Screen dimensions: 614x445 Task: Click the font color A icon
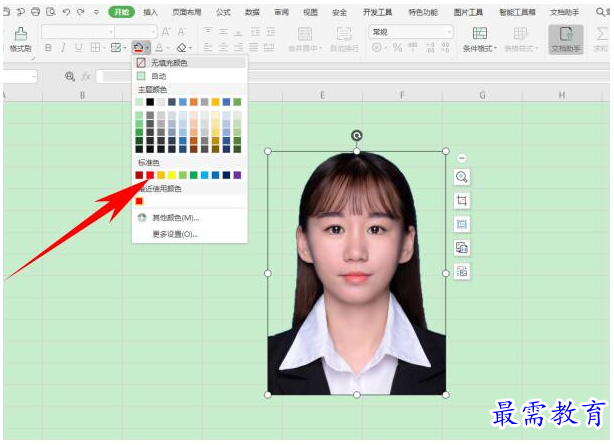click(x=159, y=48)
